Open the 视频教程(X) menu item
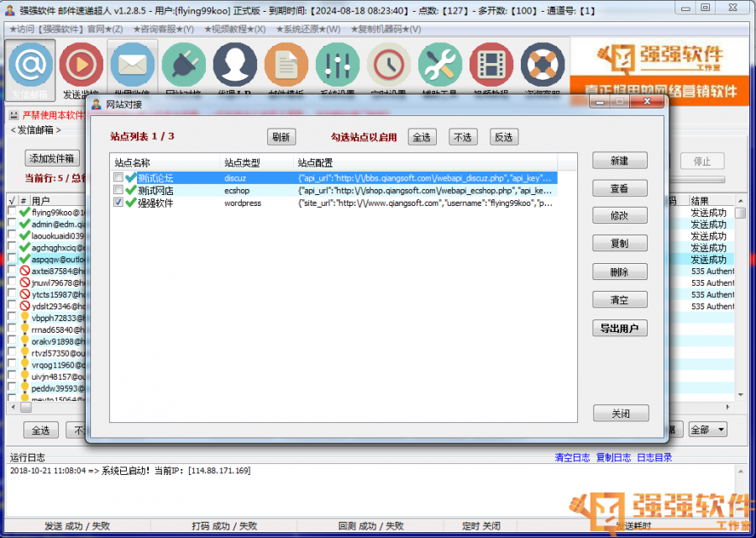Screen dimensions: 756x538 pos(235,29)
